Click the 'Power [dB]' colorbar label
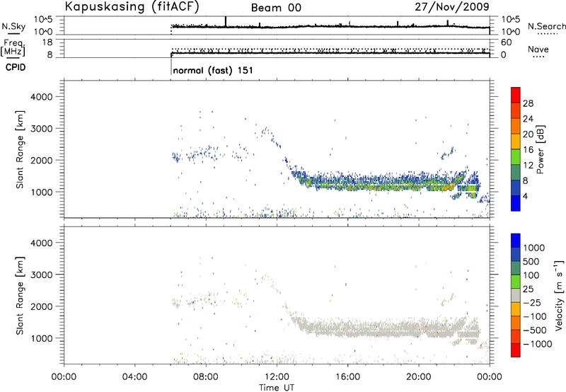566x392 pixels. click(x=541, y=150)
